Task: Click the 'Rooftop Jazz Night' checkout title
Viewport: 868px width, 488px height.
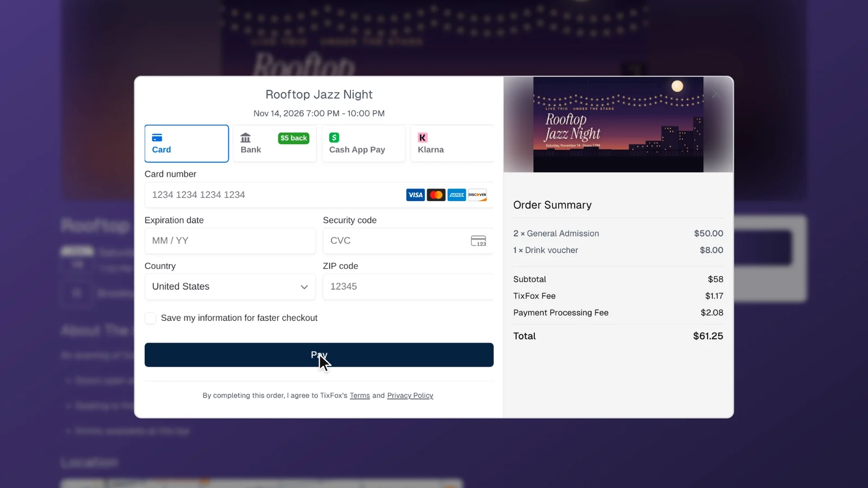Action: (x=319, y=94)
